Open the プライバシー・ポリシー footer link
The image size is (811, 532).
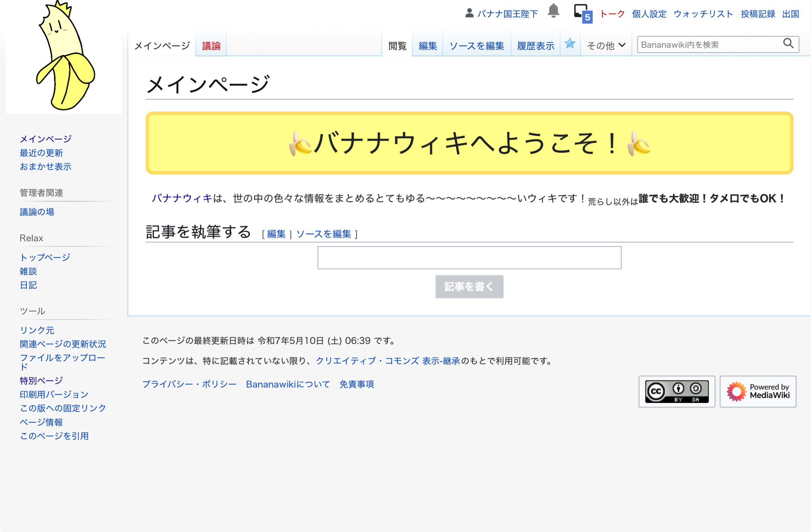189,384
